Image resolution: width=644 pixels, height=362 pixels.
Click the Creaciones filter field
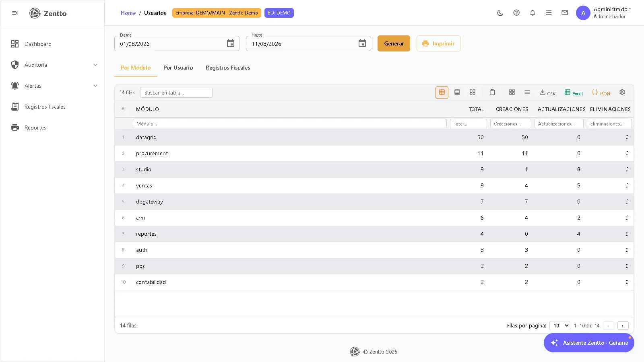511,123
